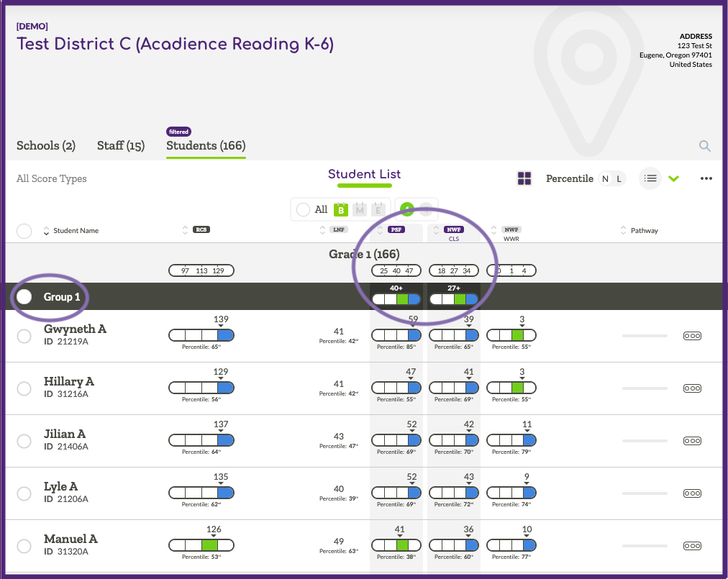728x579 pixels.
Task: Open row actions for Gwyneth A
Action: [x=692, y=336]
